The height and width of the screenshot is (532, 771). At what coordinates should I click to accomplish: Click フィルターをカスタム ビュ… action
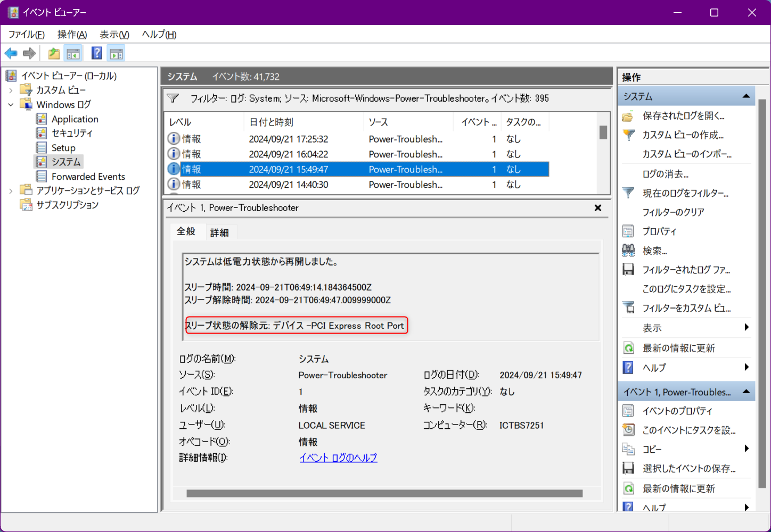(x=686, y=308)
